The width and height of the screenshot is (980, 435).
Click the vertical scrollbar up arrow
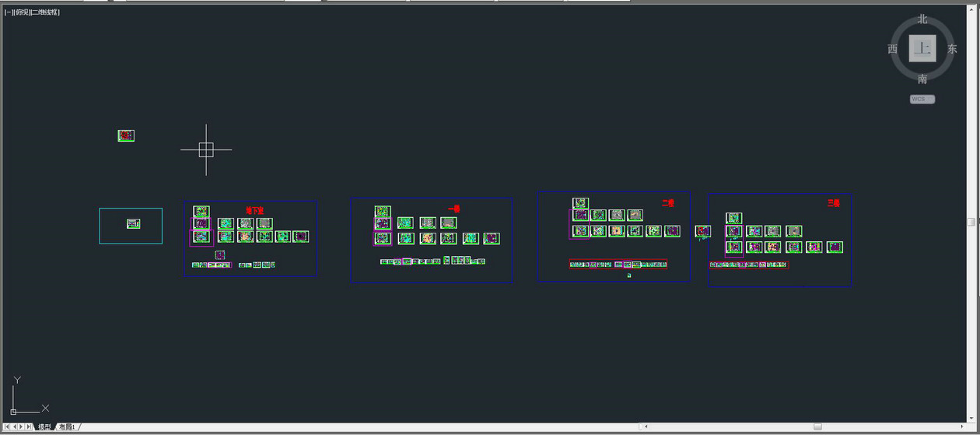971,9
